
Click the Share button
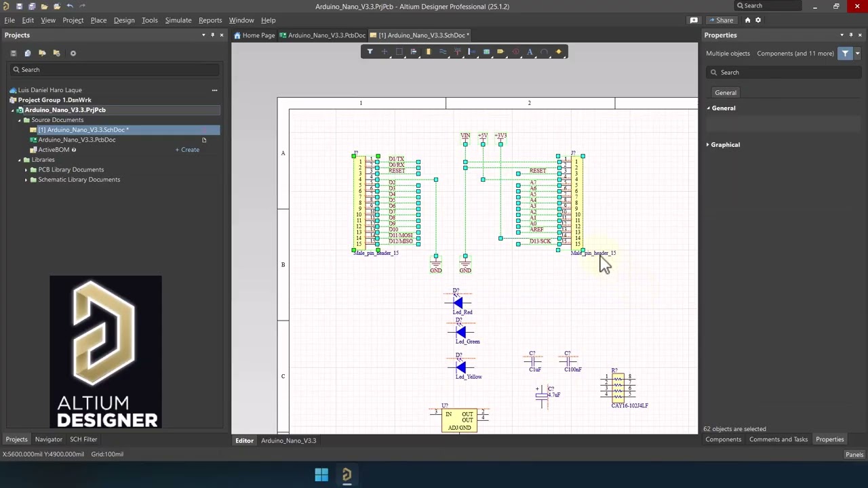[x=720, y=20]
